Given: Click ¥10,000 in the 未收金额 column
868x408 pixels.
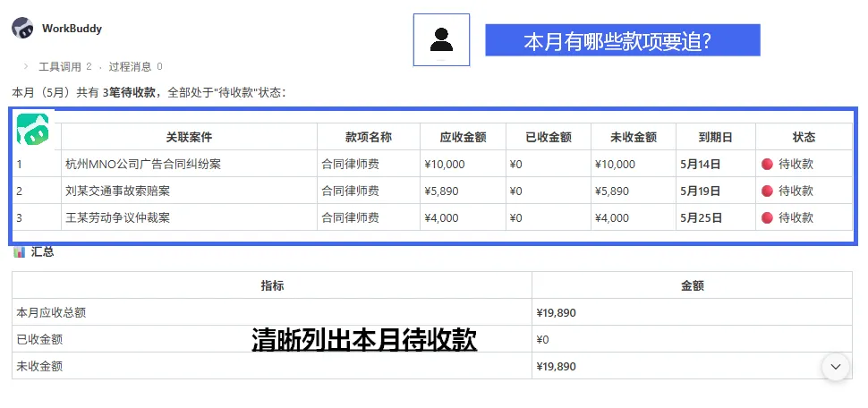Looking at the screenshot, I should (x=615, y=165).
